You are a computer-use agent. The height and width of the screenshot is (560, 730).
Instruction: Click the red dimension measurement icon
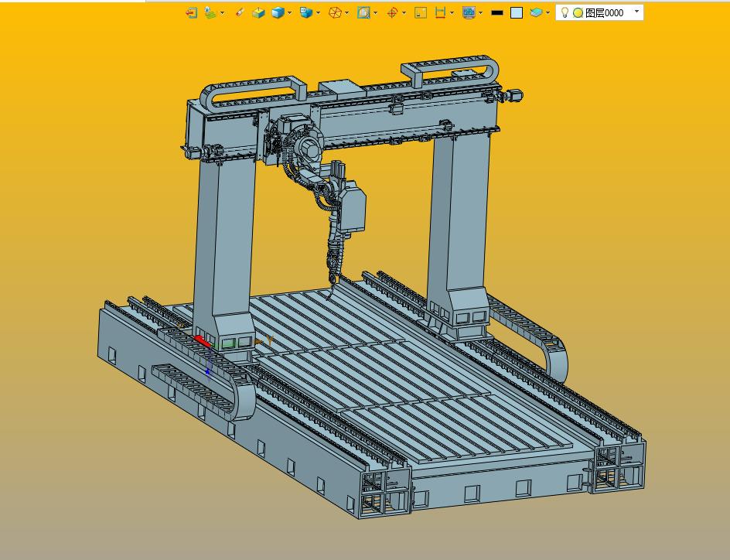[x=440, y=12]
